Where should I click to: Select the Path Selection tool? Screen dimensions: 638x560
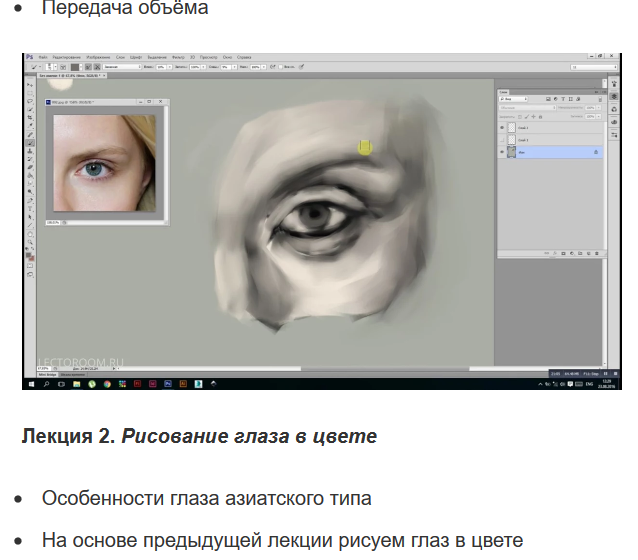[30, 217]
